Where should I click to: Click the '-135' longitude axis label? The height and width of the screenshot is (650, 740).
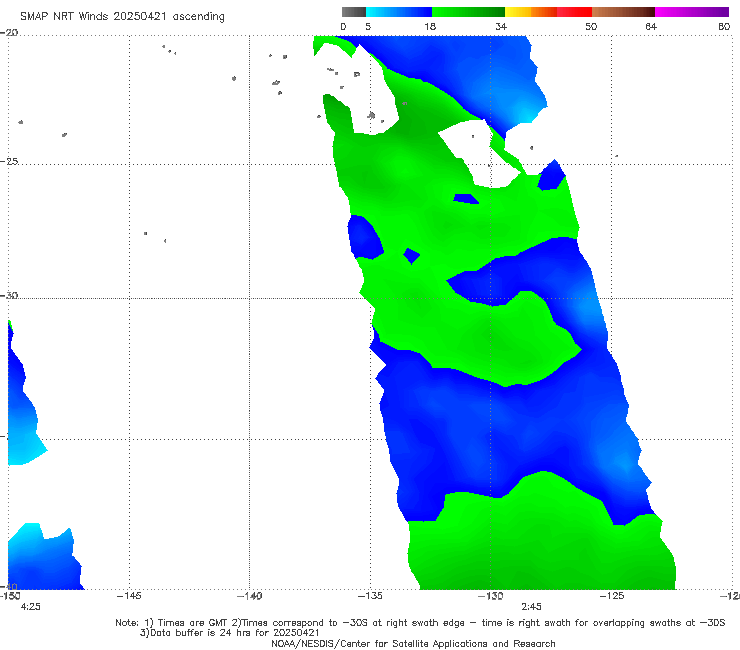(x=370, y=596)
